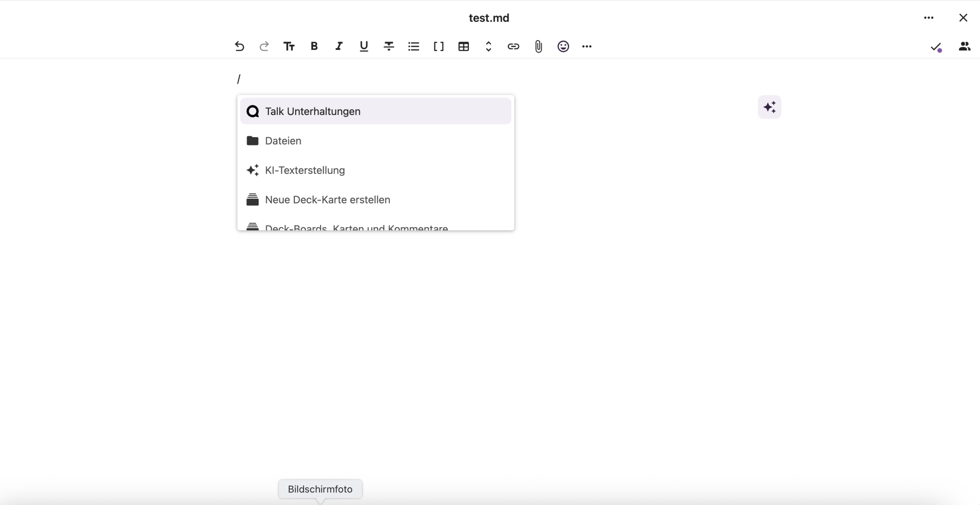Apply strikethrough formatting
Image resolution: width=980 pixels, height=505 pixels.
[389, 46]
